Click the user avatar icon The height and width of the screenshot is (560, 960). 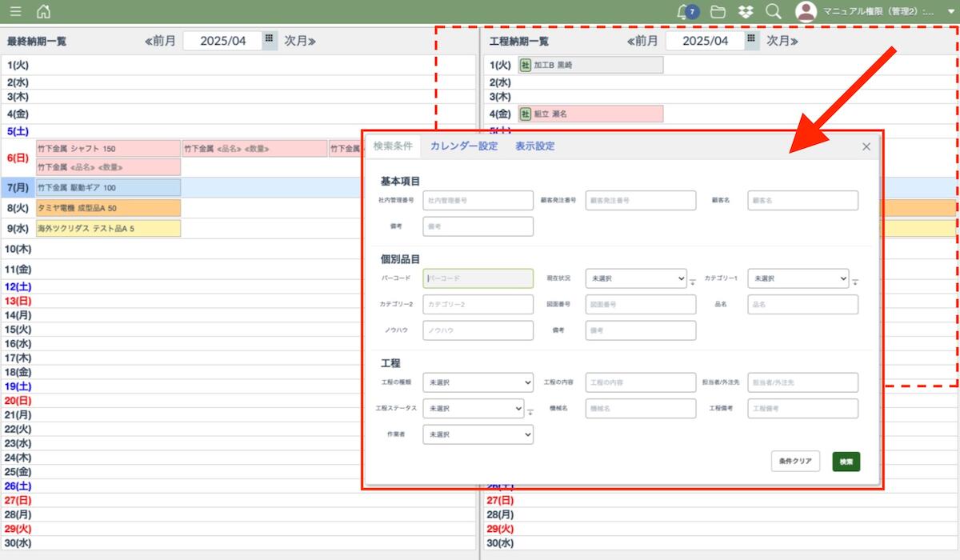(x=806, y=12)
